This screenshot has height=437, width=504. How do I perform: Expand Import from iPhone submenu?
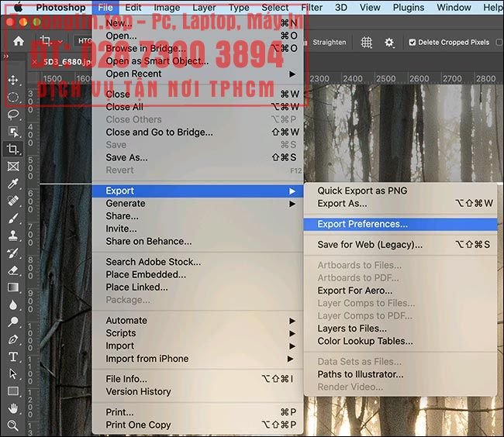coord(198,359)
